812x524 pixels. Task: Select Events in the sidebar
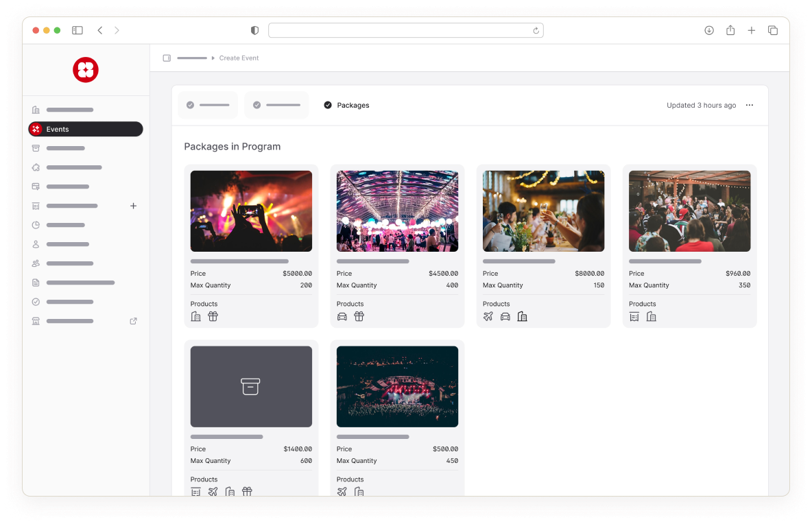85,129
